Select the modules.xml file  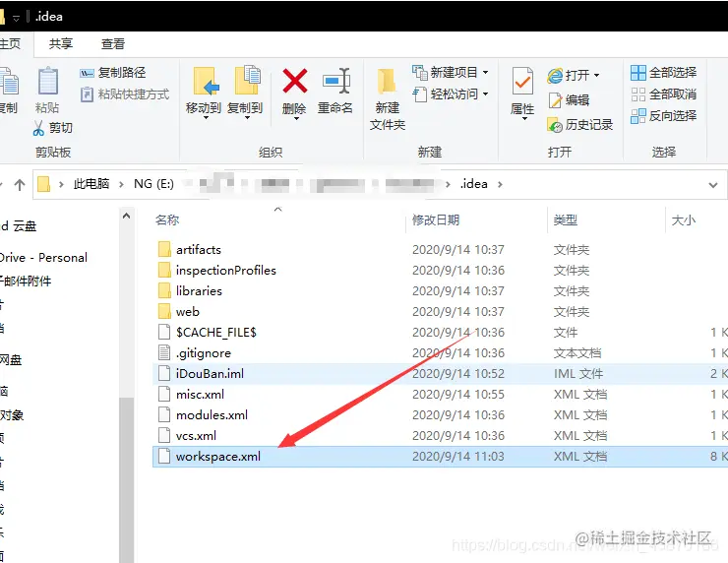[x=212, y=414]
